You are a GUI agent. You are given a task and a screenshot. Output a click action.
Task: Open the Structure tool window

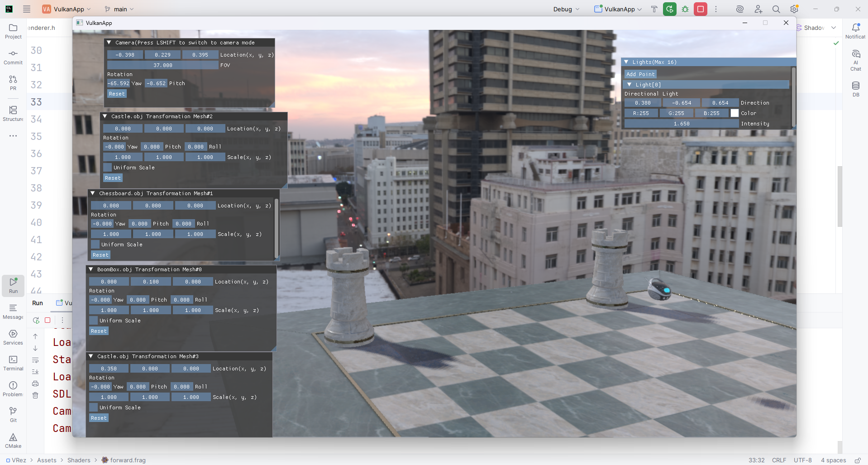[x=13, y=113]
